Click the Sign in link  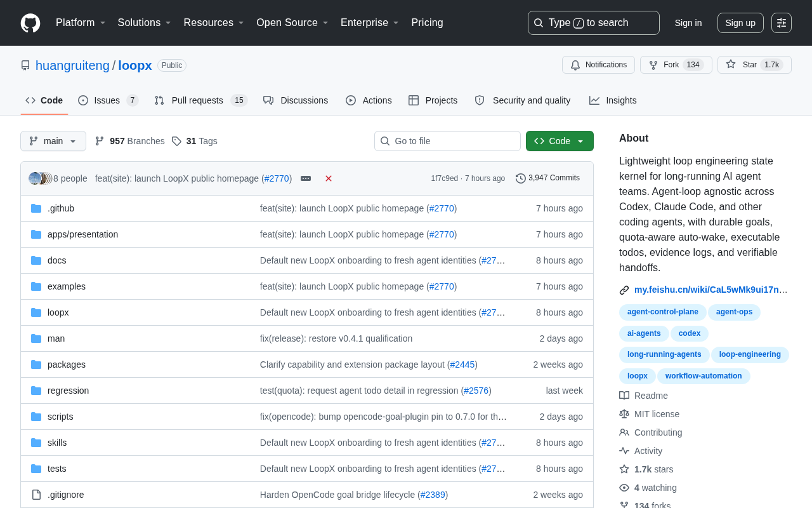(x=688, y=23)
